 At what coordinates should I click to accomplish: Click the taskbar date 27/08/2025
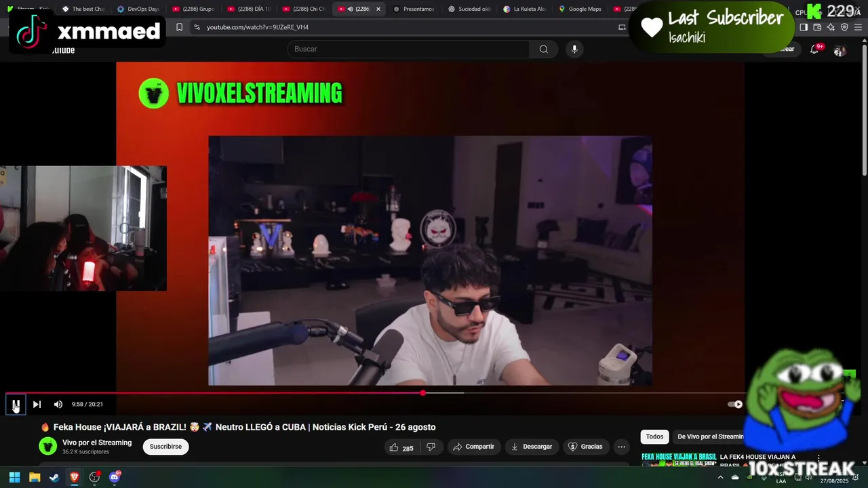coord(834,481)
